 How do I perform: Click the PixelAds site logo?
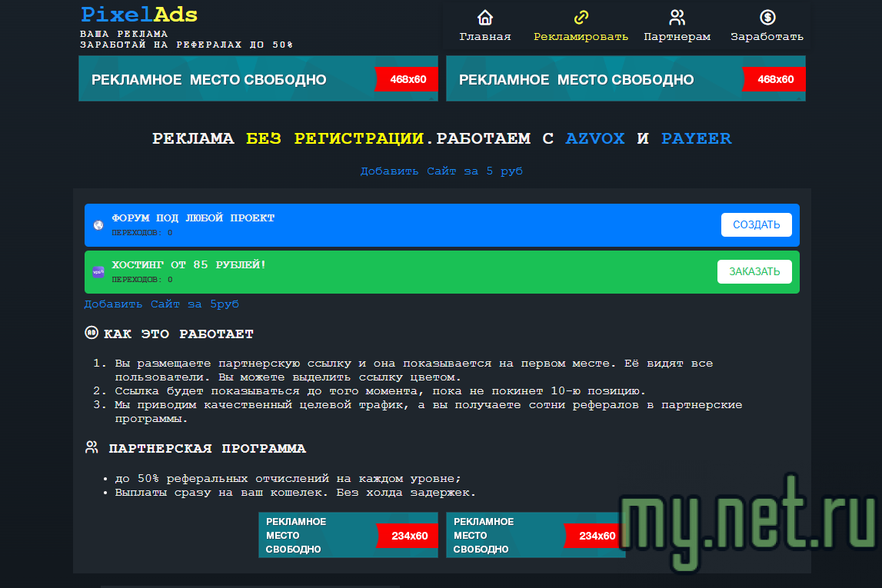139,15
